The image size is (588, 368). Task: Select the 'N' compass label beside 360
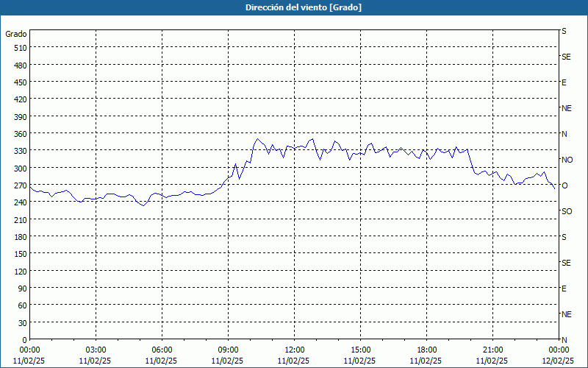click(564, 134)
